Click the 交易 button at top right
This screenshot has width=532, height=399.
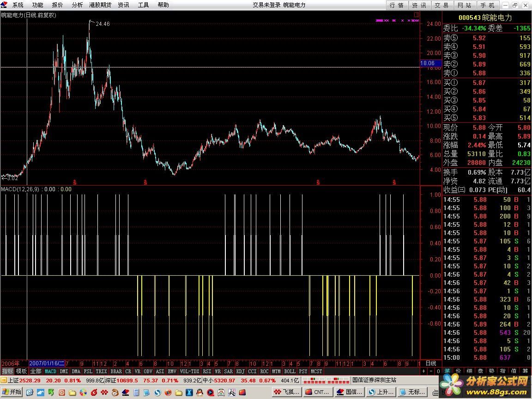[x=442, y=5]
